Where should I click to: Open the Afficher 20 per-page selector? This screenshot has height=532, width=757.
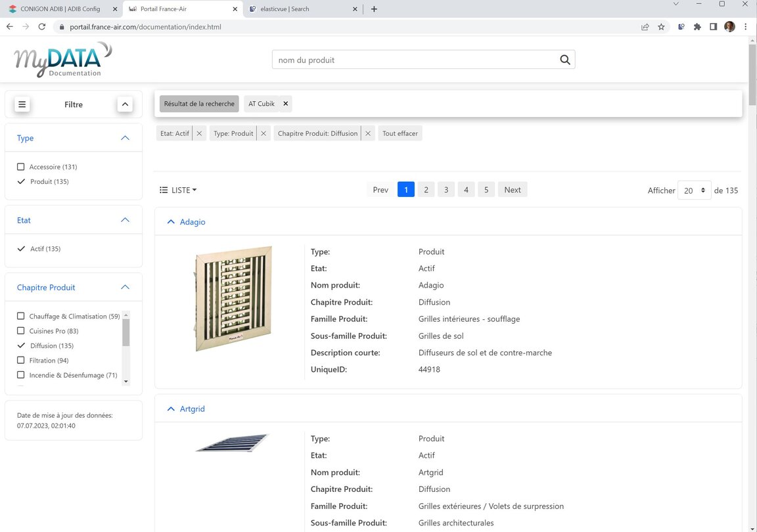(694, 190)
